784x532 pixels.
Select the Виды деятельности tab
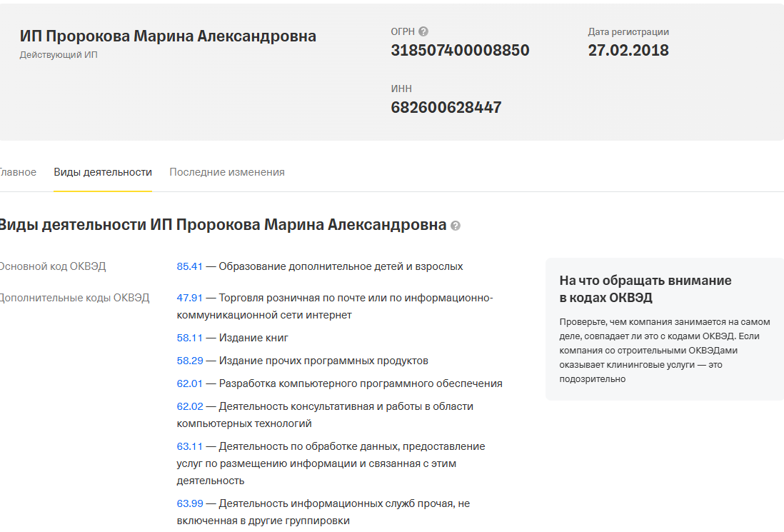point(103,172)
